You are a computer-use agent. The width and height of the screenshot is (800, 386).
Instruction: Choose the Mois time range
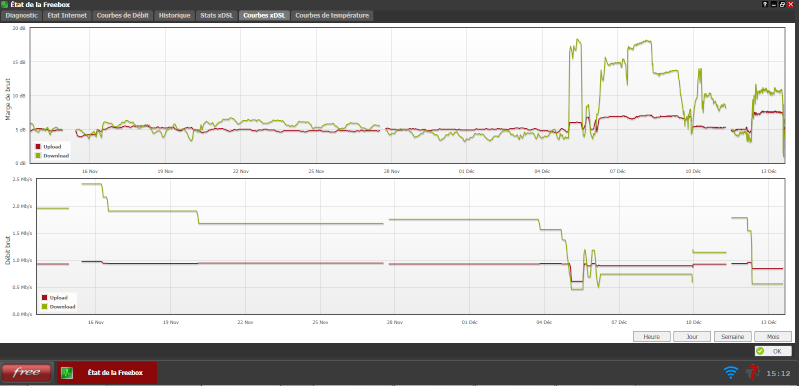click(773, 337)
